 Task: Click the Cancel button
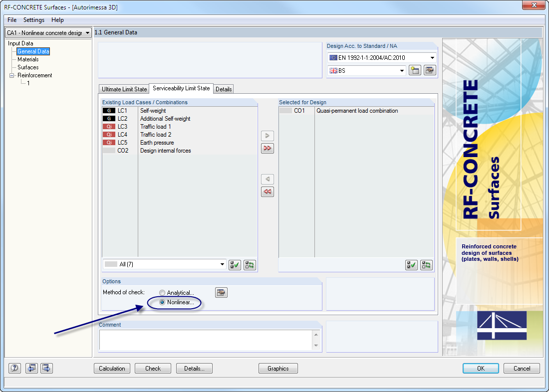point(522,368)
